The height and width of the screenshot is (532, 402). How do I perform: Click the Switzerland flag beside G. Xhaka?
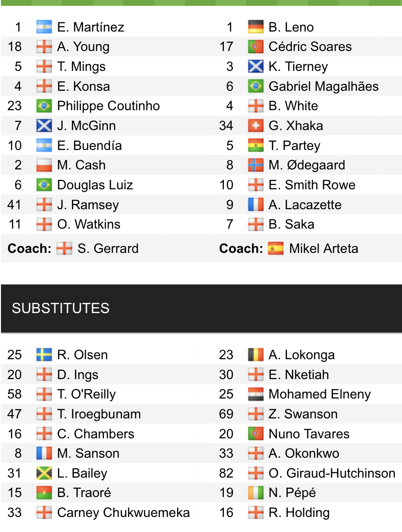[x=255, y=126]
